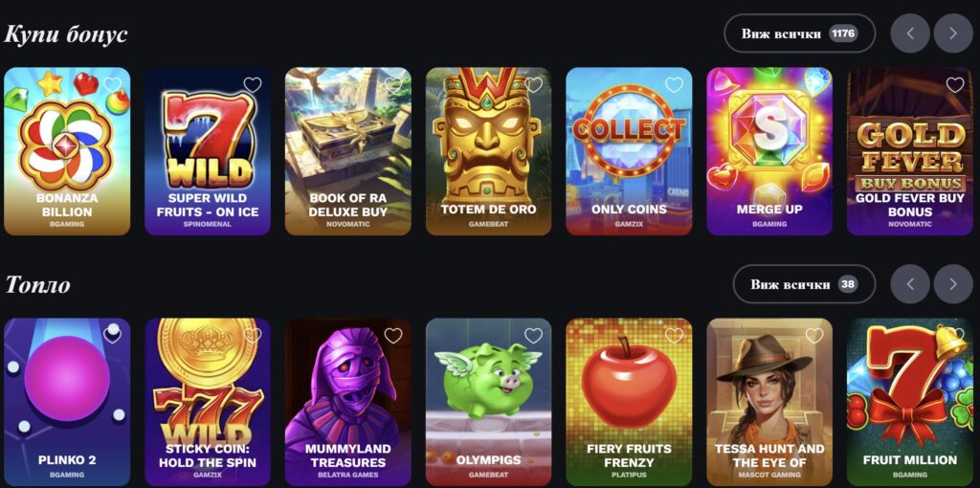The width and height of the screenshot is (980, 488).
Task: Open Виж всички for 38 Топло games
Action: click(x=804, y=284)
